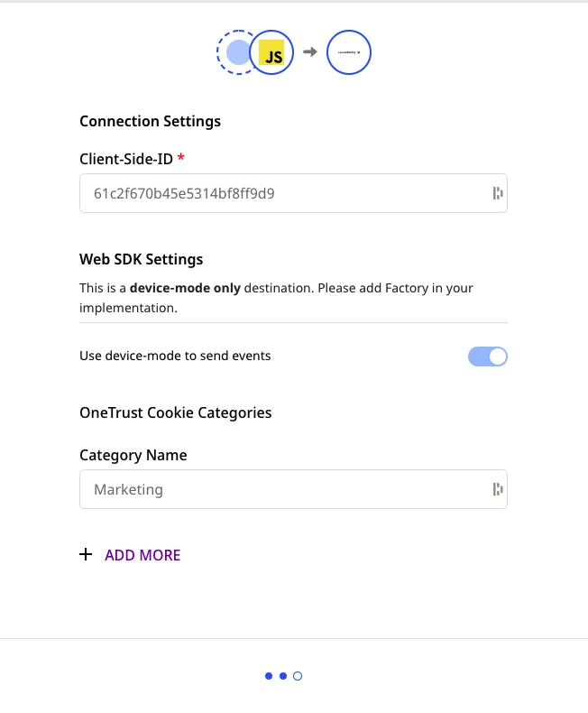Screen dimensions: 588x713
Task: Click the gray arrow between source and destination
Action: coord(309,52)
